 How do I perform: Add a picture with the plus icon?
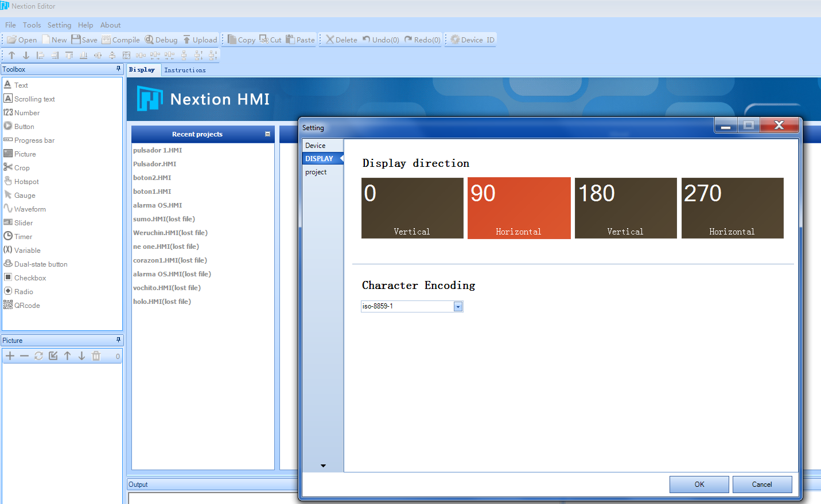(10, 356)
